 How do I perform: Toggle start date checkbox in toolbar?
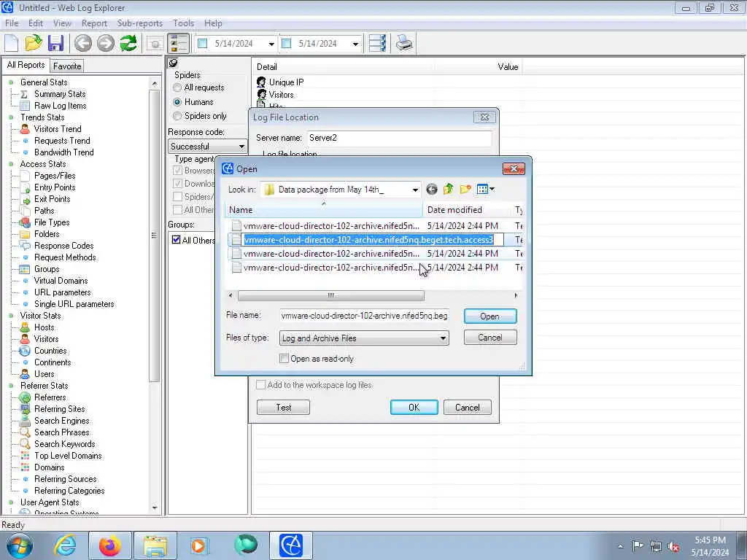[203, 43]
